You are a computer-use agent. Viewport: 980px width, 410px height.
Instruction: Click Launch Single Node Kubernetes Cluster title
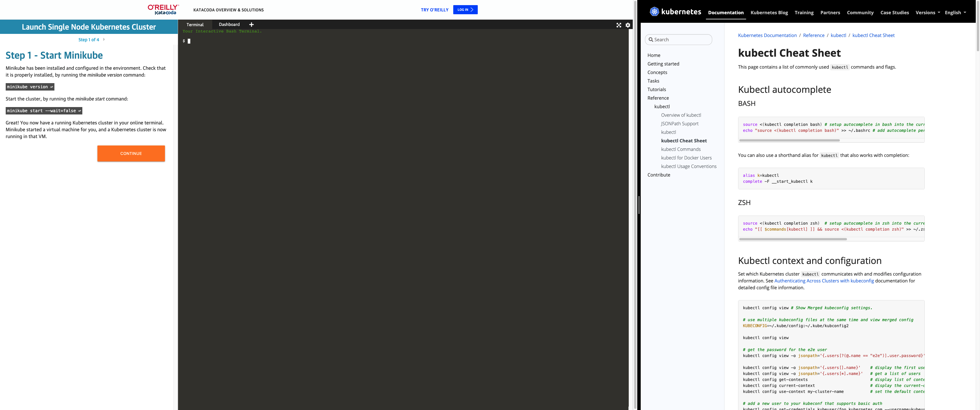[x=89, y=27]
